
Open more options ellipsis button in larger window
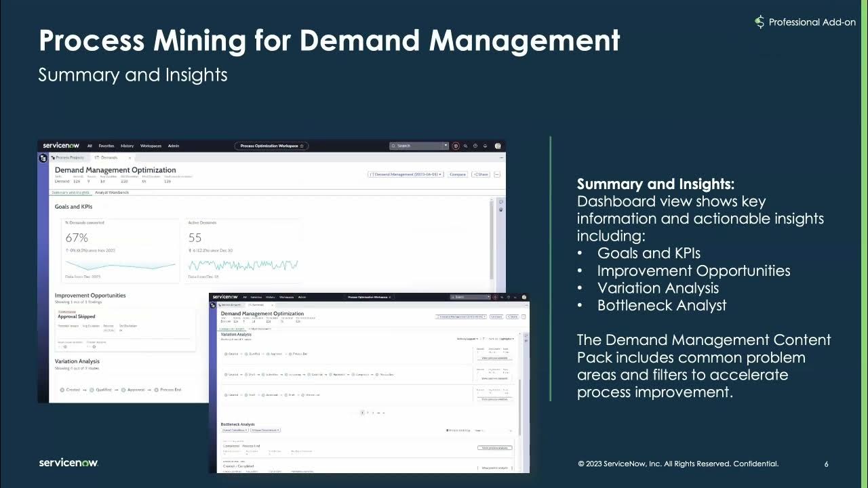click(x=497, y=174)
